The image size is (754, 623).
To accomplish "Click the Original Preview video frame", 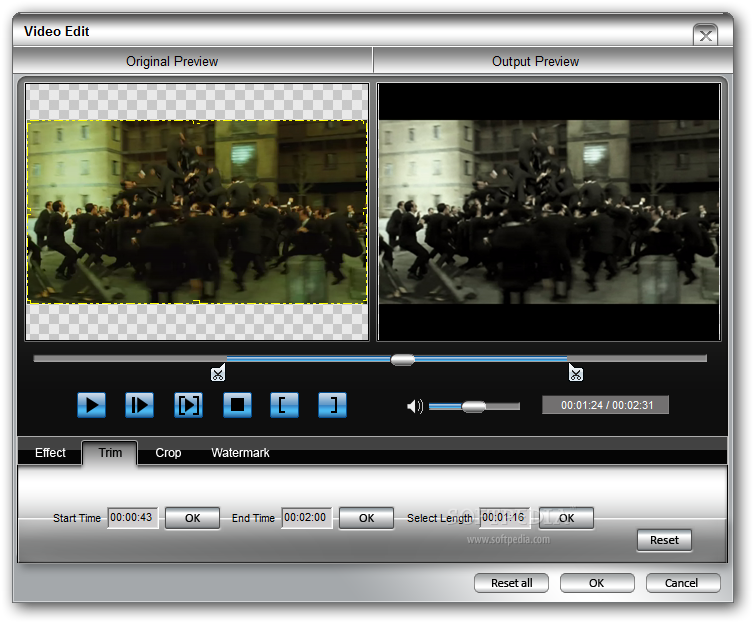I will tap(197, 212).
